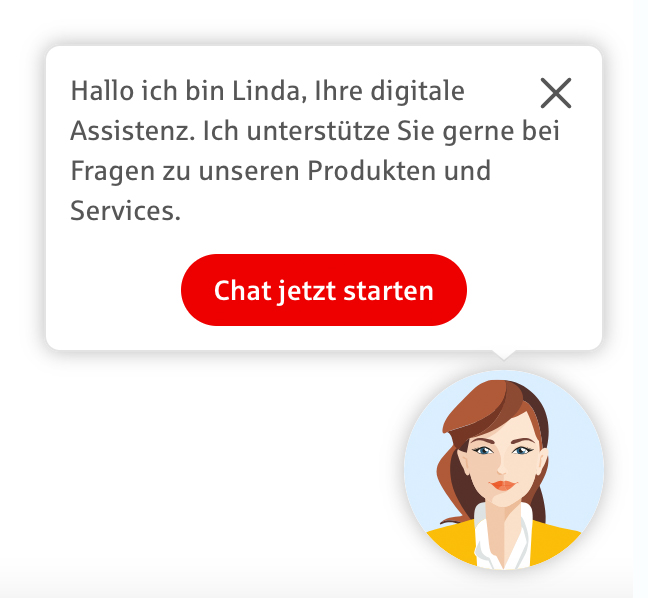Click the word 'Services.' in the message
The width and height of the screenshot is (648, 598).
126,211
